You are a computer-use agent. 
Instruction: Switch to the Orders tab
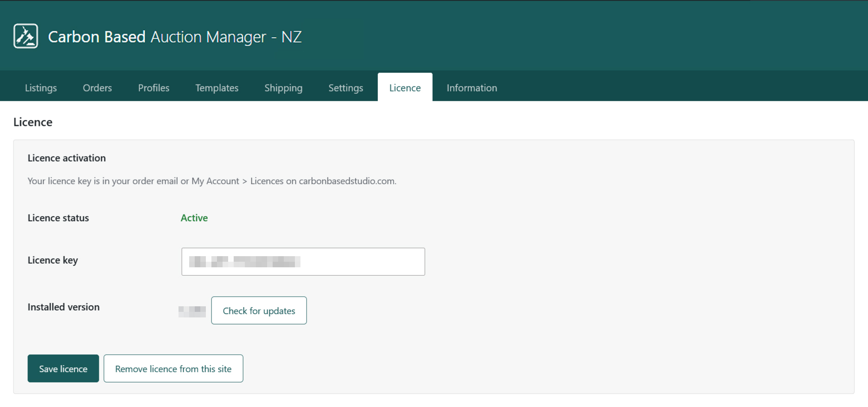click(x=97, y=88)
